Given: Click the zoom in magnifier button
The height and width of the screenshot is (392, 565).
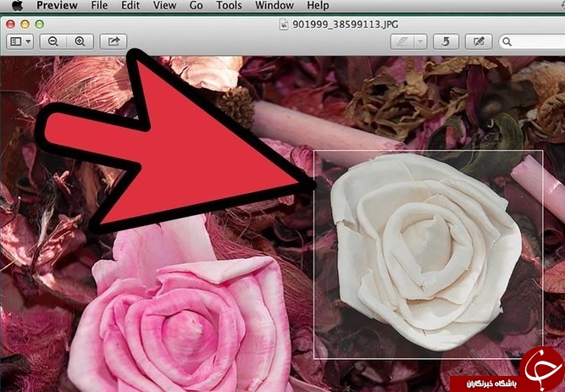Looking at the screenshot, I should coord(80,41).
